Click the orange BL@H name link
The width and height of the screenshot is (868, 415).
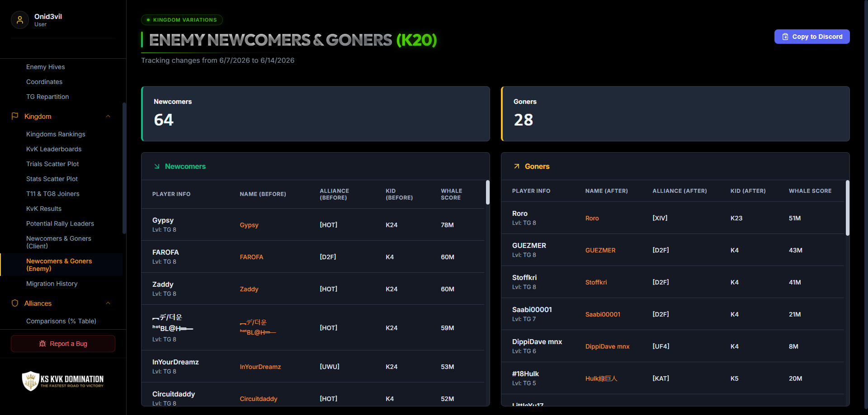[x=258, y=327]
